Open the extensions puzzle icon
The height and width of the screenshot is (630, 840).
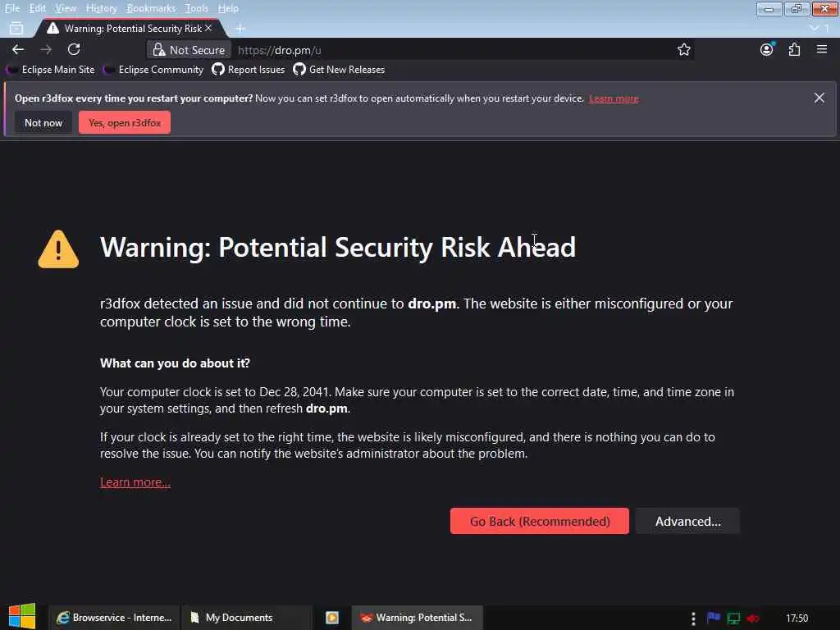[794, 50]
